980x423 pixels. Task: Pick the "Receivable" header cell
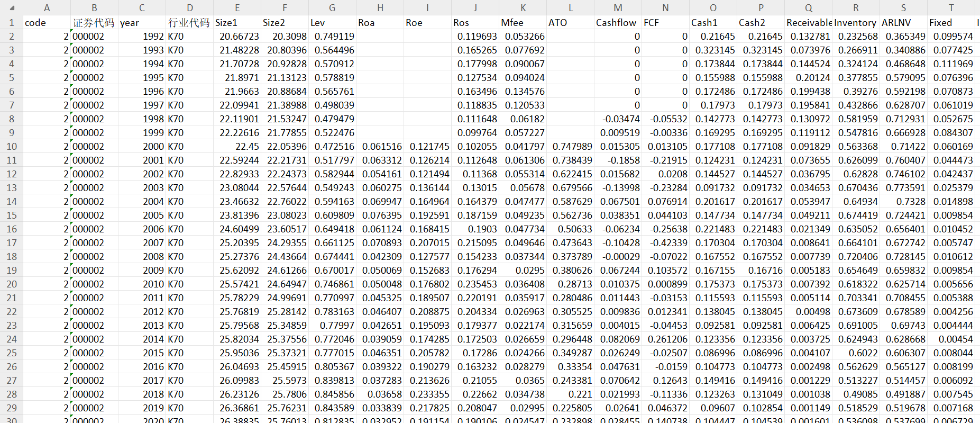(809, 23)
